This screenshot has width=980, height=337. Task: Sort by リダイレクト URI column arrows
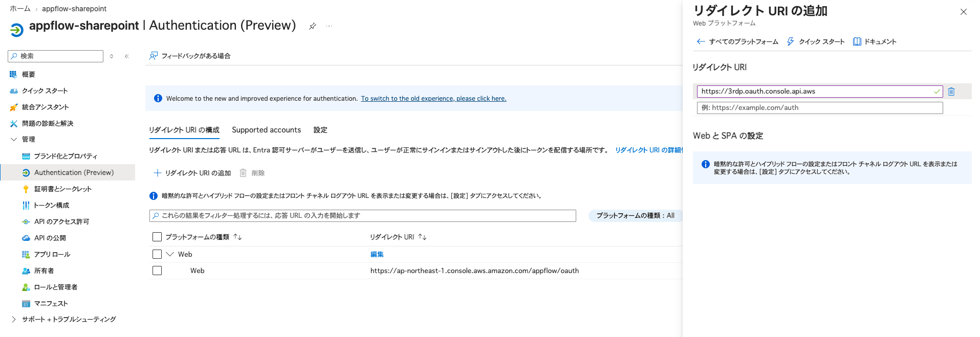tap(422, 237)
